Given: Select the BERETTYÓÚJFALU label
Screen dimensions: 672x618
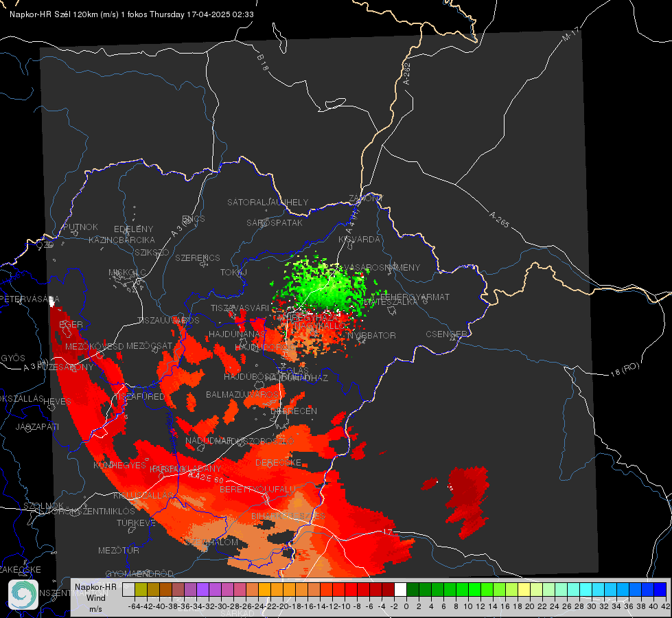Looking at the screenshot, I should pyautogui.click(x=257, y=490).
